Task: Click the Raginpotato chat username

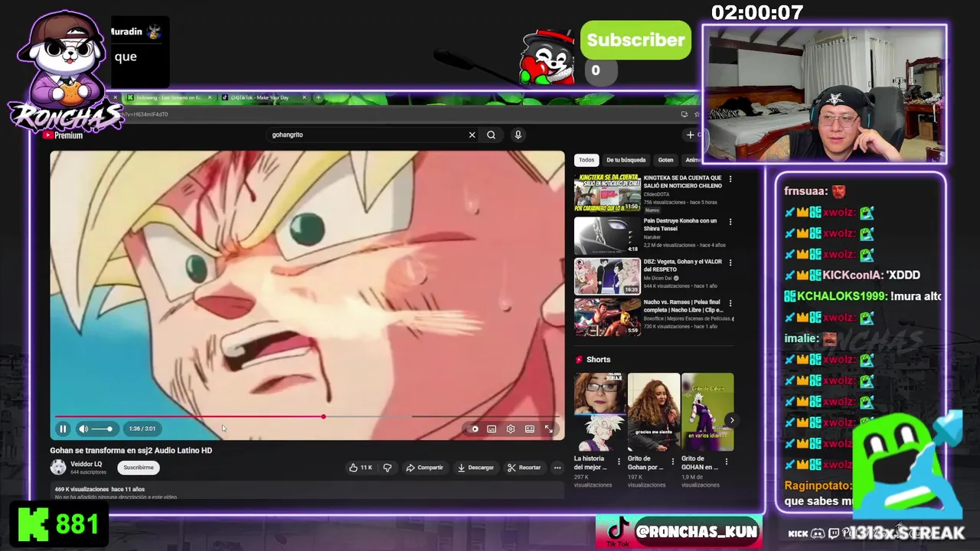Action: coord(817,485)
